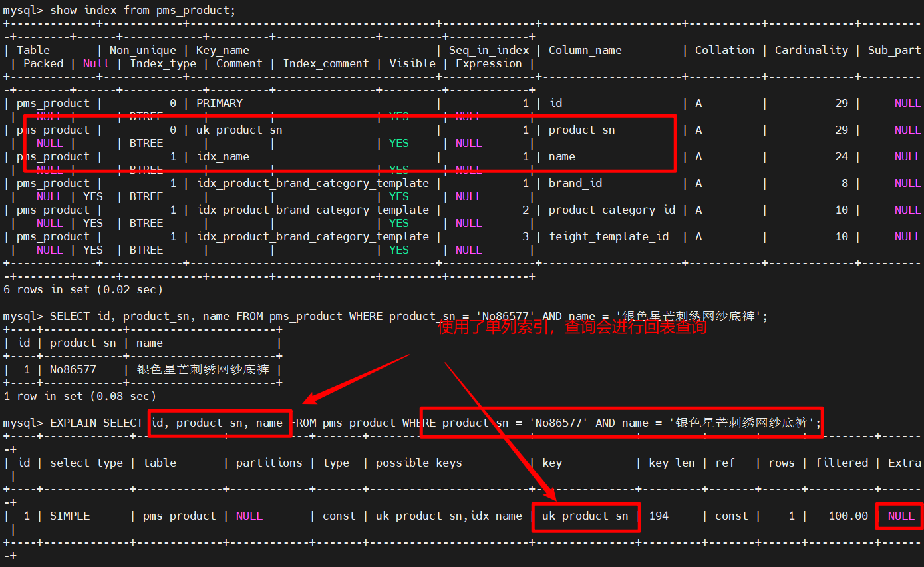Viewport: 924px width, 567px height.
Task: Click the '6 rows in set (0.02 sec)' line
Action: 83,290
